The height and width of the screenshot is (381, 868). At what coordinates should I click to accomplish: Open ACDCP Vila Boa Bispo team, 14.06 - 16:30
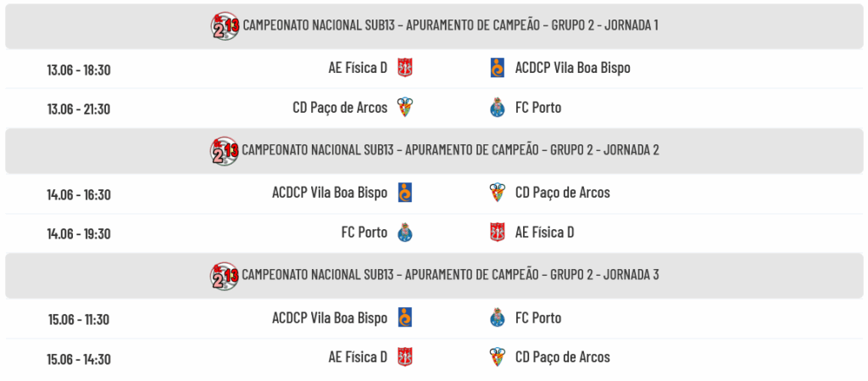(x=330, y=193)
